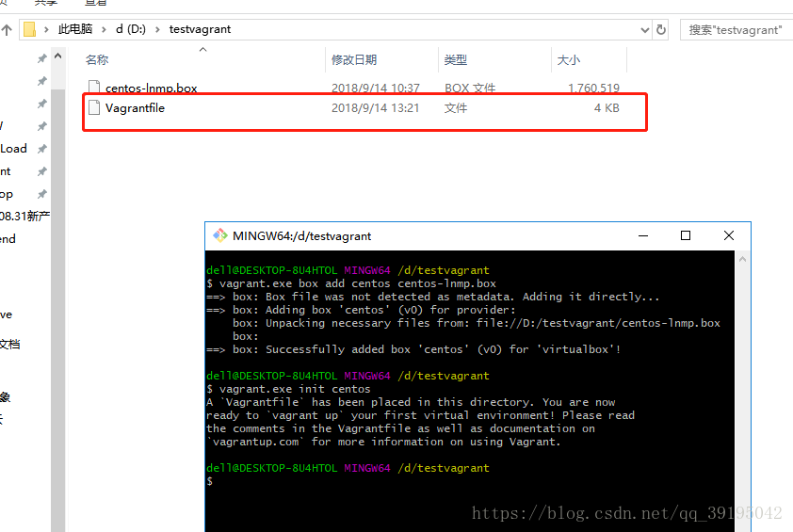Maximize the MINGW64 terminal window
The width and height of the screenshot is (793, 532).
(686, 235)
